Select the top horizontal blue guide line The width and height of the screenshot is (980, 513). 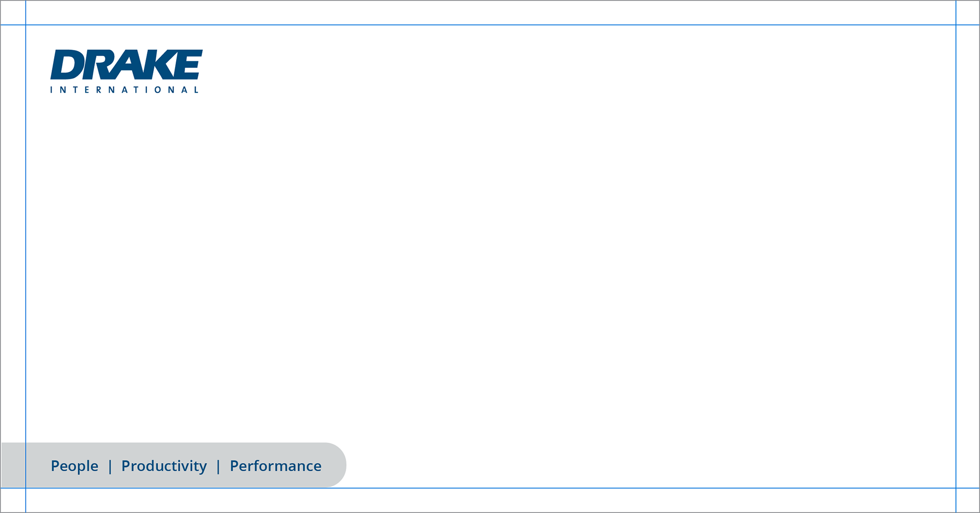[x=490, y=25]
